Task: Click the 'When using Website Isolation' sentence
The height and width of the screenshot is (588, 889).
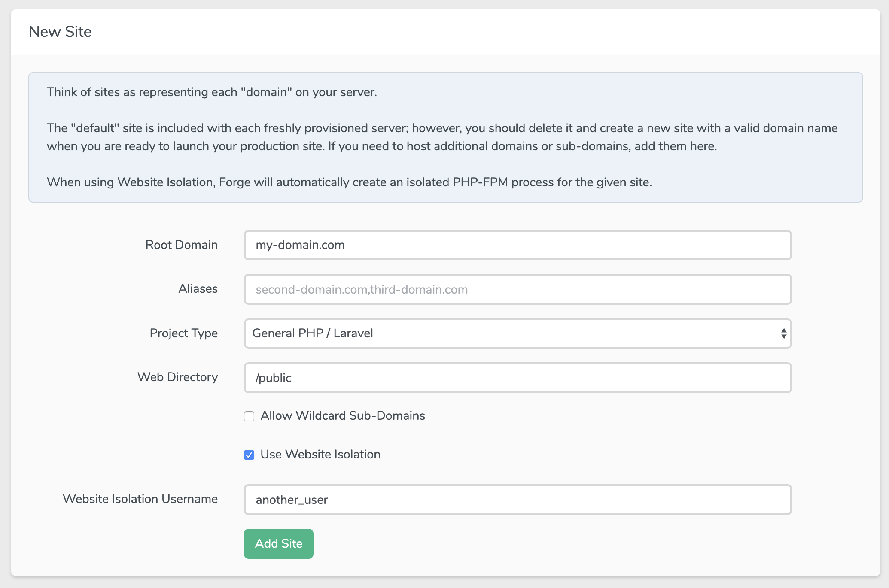Action: [x=349, y=182]
